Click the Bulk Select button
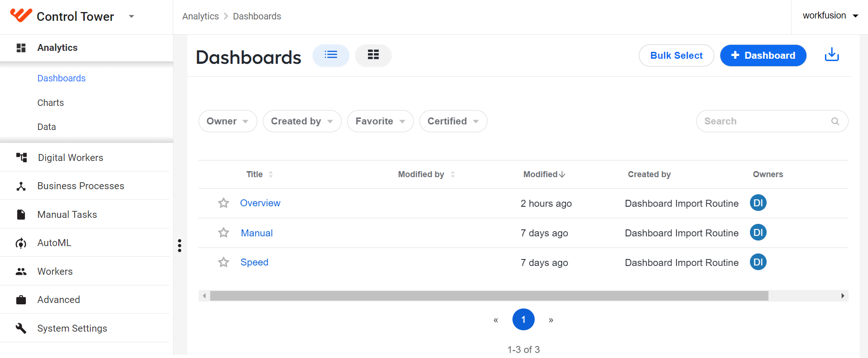Image resolution: width=868 pixels, height=358 pixels. point(676,56)
